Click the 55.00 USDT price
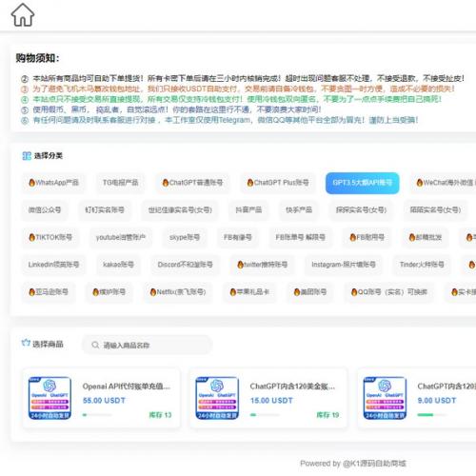Screen dimensions: 476x476 (x=104, y=401)
